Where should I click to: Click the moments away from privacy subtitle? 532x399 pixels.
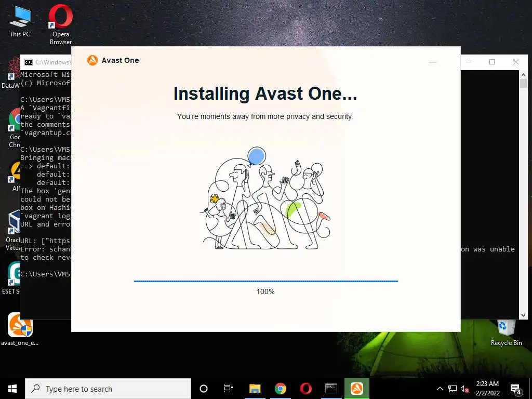click(265, 116)
